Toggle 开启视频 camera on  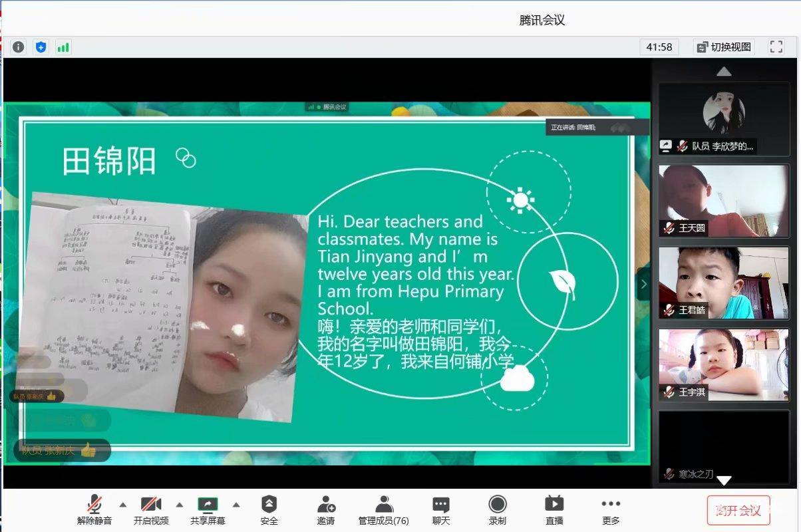(x=151, y=510)
